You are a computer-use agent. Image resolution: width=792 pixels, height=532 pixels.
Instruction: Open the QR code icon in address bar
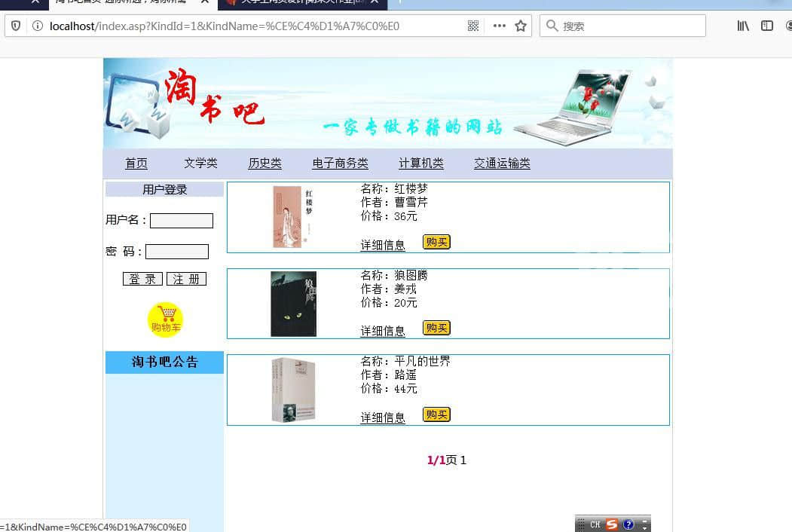point(473,26)
